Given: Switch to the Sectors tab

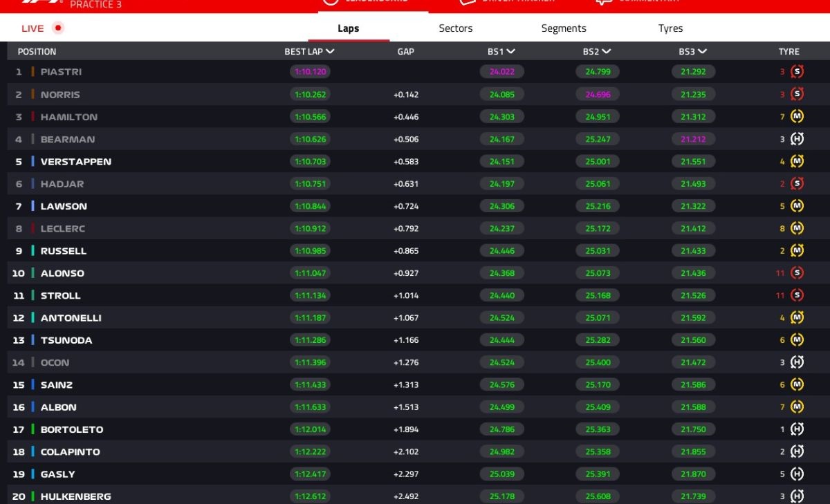Looking at the screenshot, I should pyautogui.click(x=456, y=28).
